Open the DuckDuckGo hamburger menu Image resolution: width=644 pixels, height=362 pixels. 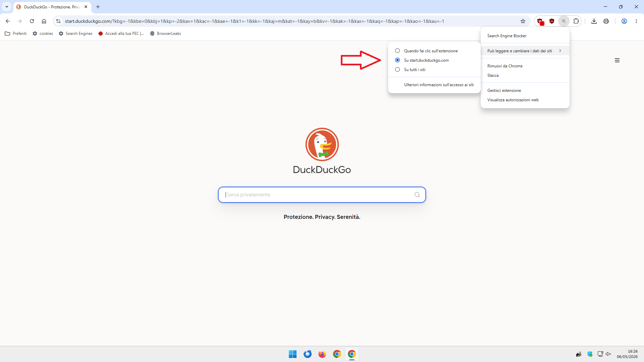click(x=617, y=60)
